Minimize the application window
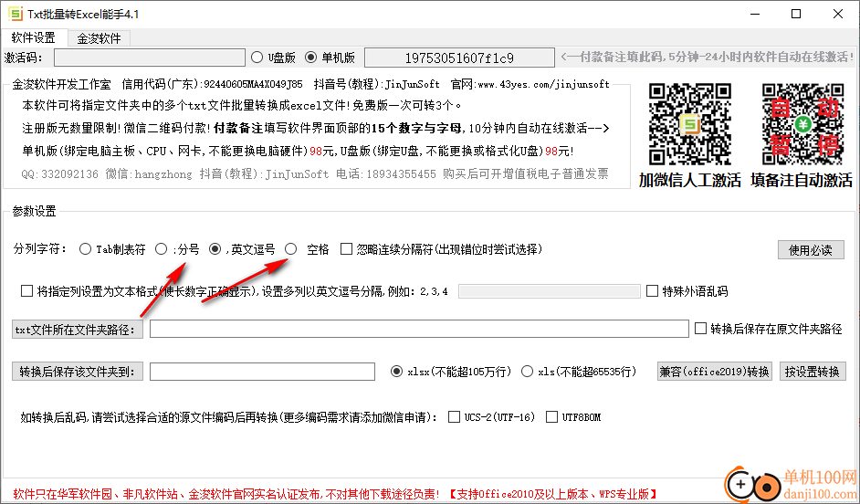The height and width of the screenshot is (504, 860). click(x=754, y=15)
